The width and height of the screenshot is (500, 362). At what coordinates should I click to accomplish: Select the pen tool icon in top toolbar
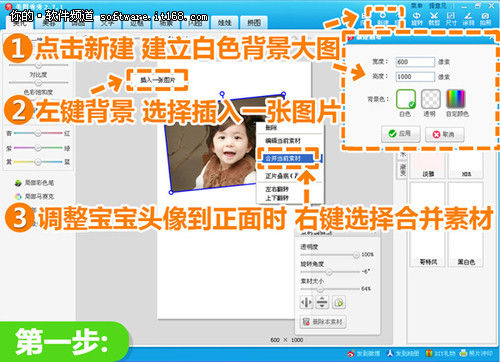(468, 18)
